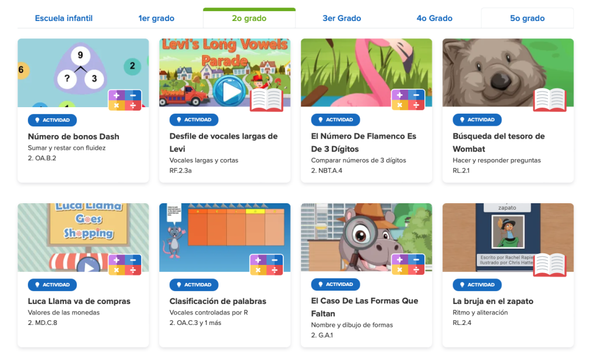Click math icon on Número de bonos Dash

125,100
